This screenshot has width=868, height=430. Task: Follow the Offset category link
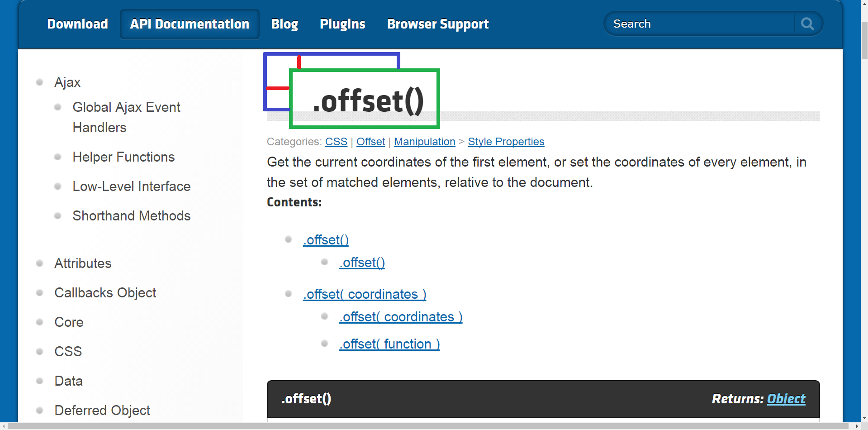tap(370, 142)
